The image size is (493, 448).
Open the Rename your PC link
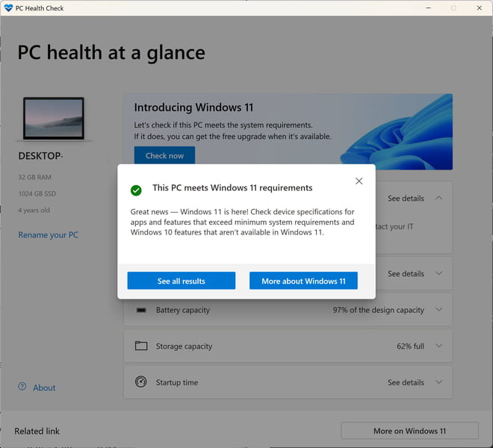click(48, 235)
